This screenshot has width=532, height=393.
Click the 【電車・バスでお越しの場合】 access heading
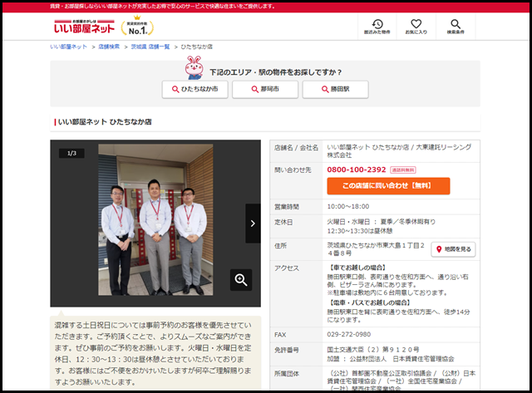click(370, 302)
